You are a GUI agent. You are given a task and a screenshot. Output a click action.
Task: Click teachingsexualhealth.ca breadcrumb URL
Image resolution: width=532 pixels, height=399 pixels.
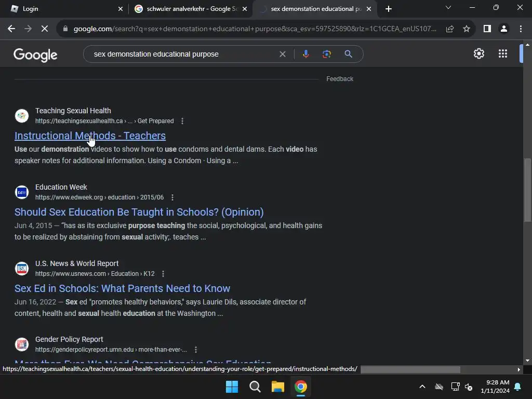tap(104, 121)
